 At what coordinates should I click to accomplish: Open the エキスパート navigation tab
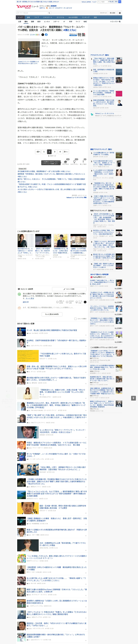coord(48,17)
